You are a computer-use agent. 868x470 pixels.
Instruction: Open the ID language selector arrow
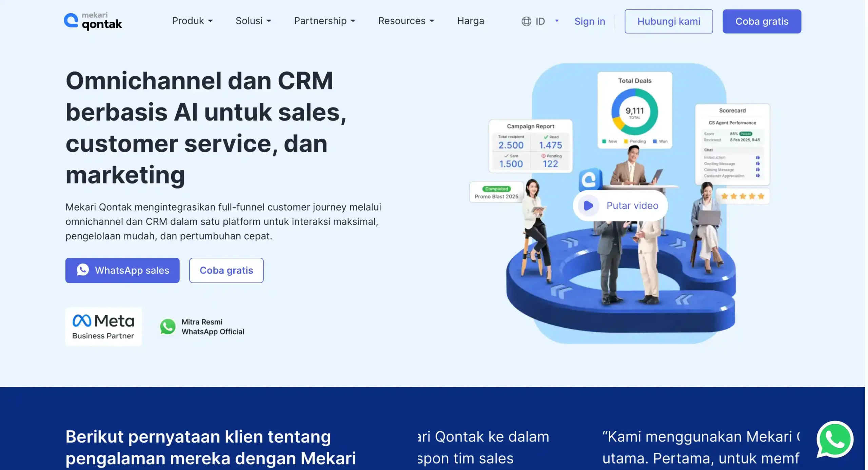tap(557, 21)
